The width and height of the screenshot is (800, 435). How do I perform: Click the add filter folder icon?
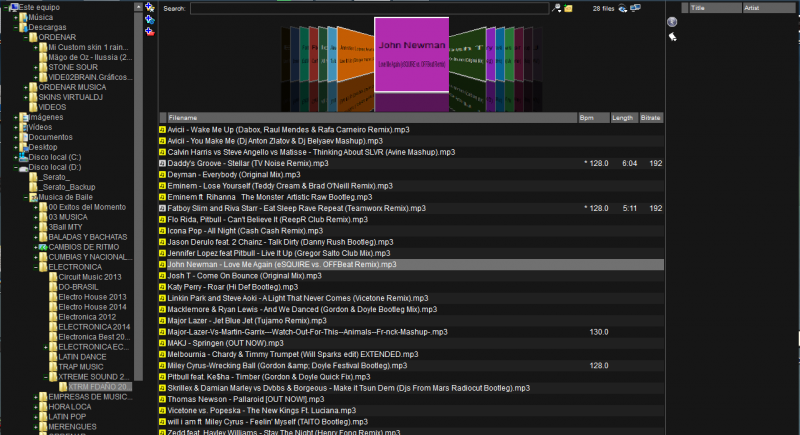coord(149,19)
